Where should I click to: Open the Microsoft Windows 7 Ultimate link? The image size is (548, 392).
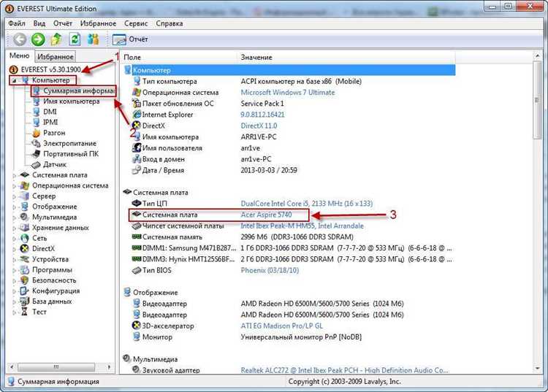(288, 93)
